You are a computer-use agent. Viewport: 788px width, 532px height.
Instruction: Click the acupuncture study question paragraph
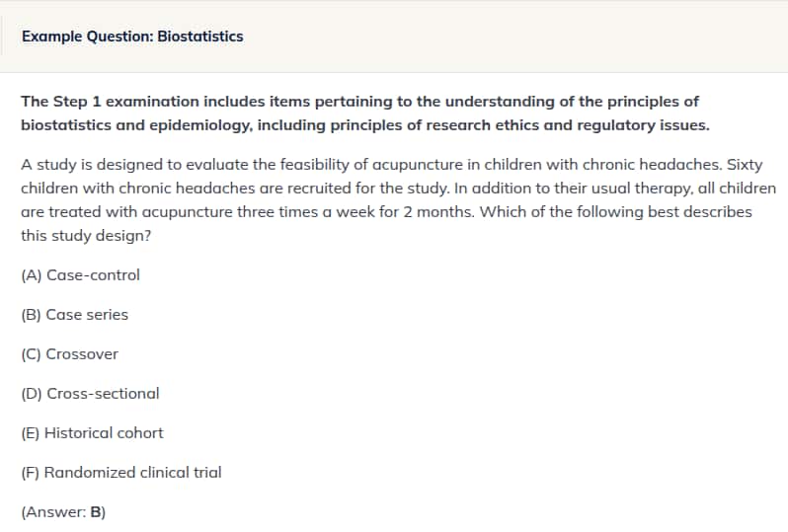coord(398,200)
